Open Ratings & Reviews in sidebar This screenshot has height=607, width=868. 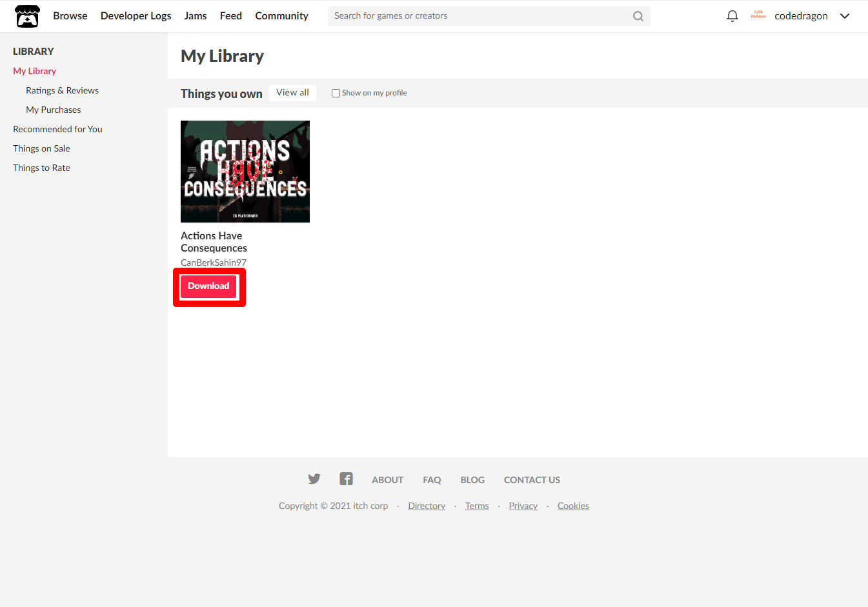point(63,90)
